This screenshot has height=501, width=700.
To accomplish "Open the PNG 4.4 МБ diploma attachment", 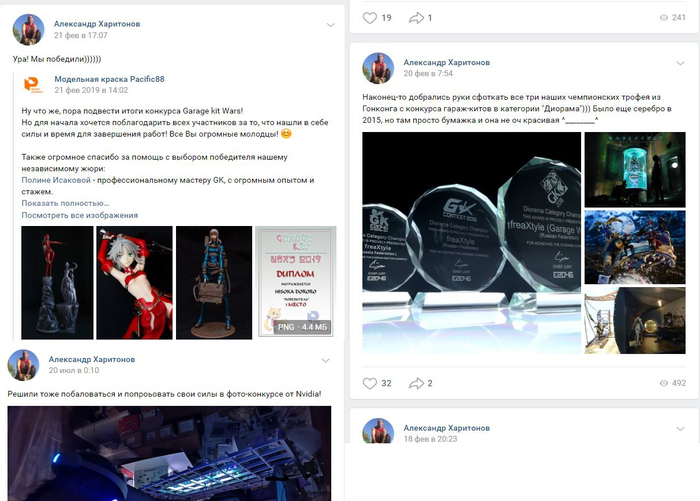I will tap(295, 282).
